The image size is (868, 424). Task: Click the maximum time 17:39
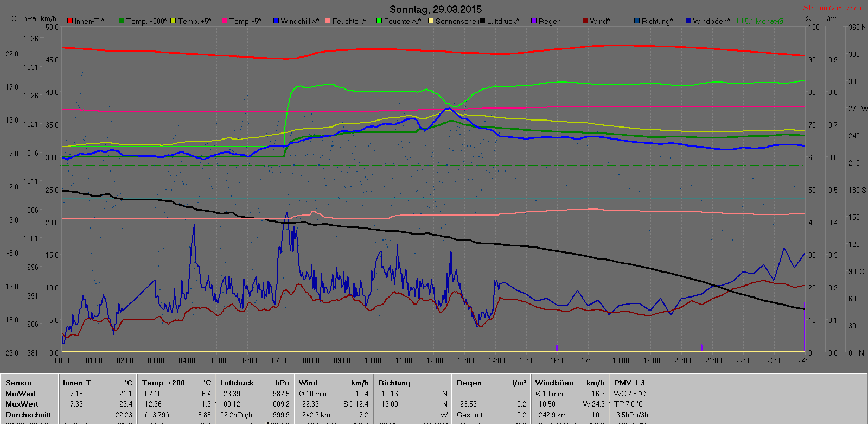click(74, 404)
